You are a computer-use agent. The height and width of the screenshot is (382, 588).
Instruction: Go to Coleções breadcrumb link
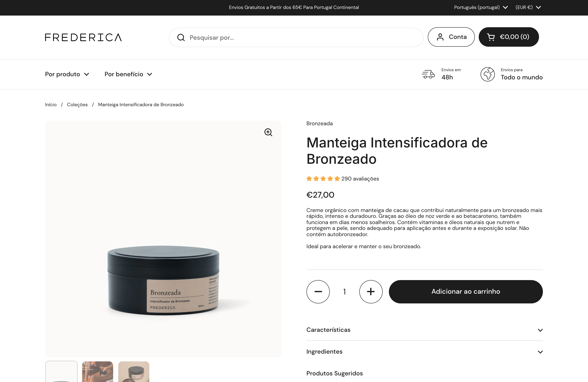coord(77,104)
